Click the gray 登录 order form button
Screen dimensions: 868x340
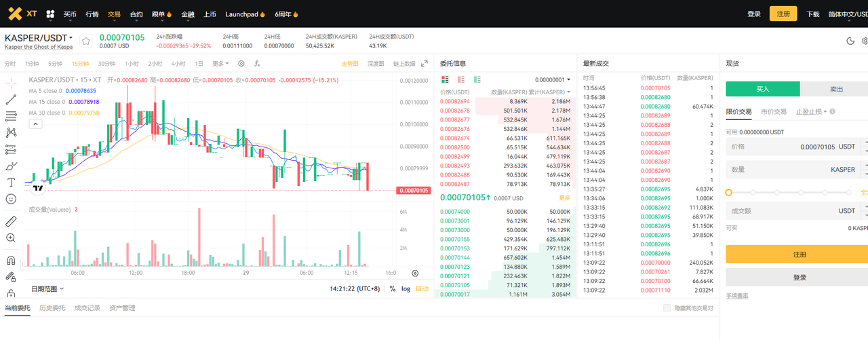coord(797,278)
